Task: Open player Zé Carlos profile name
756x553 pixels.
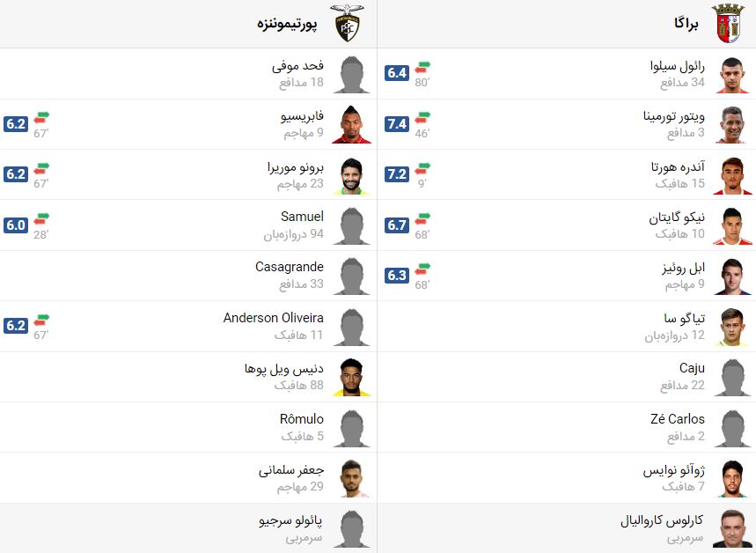Action: 678,419
